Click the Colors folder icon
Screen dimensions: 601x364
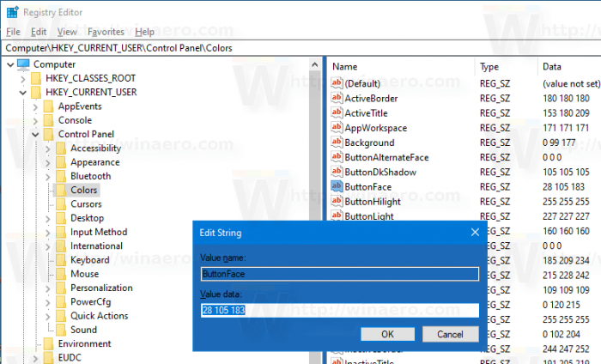pos(61,190)
